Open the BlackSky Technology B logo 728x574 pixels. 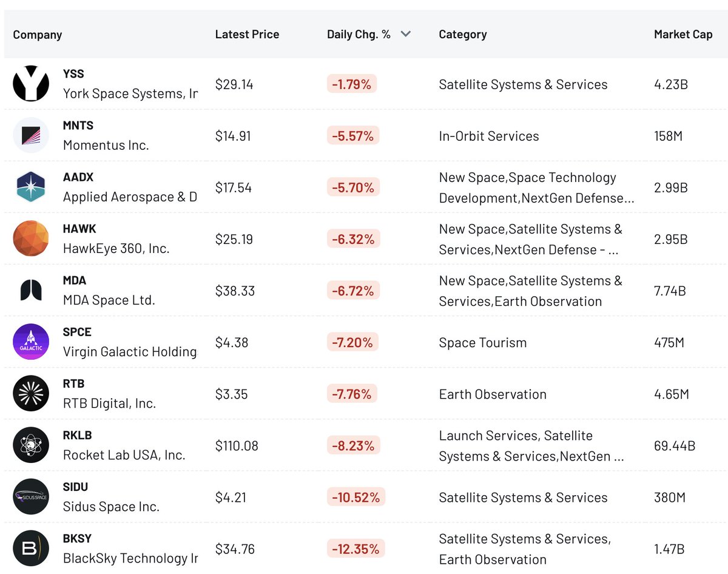[31, 549]
